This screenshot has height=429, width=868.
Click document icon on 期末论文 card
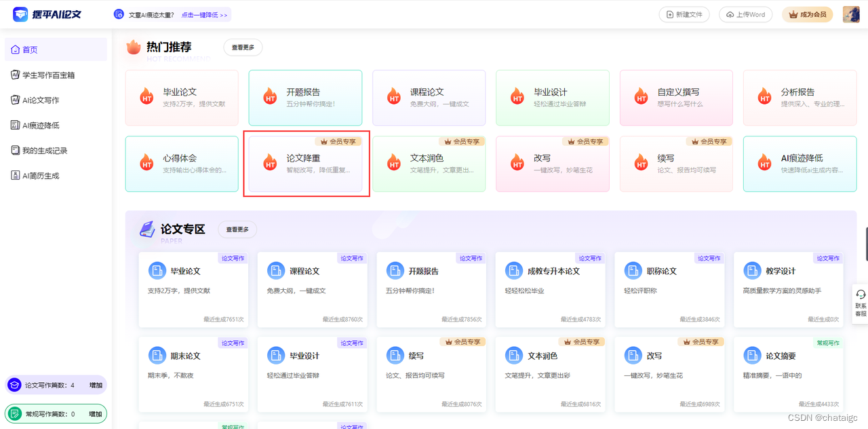point(157,356)
